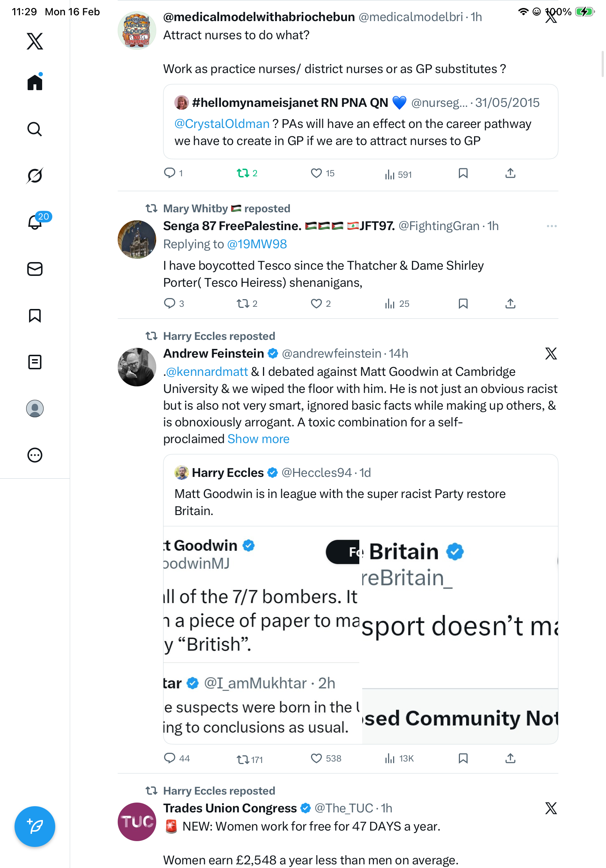Open Lists icon in sidebar
The width and height of the screenshot is (606, 868).
coord(35,362)
